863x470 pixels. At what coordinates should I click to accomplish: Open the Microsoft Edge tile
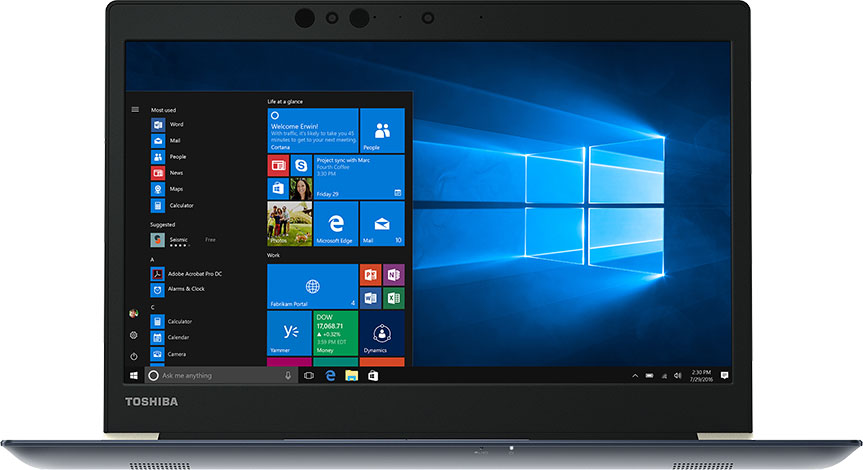pyautogui.click(x=336, y=224)
